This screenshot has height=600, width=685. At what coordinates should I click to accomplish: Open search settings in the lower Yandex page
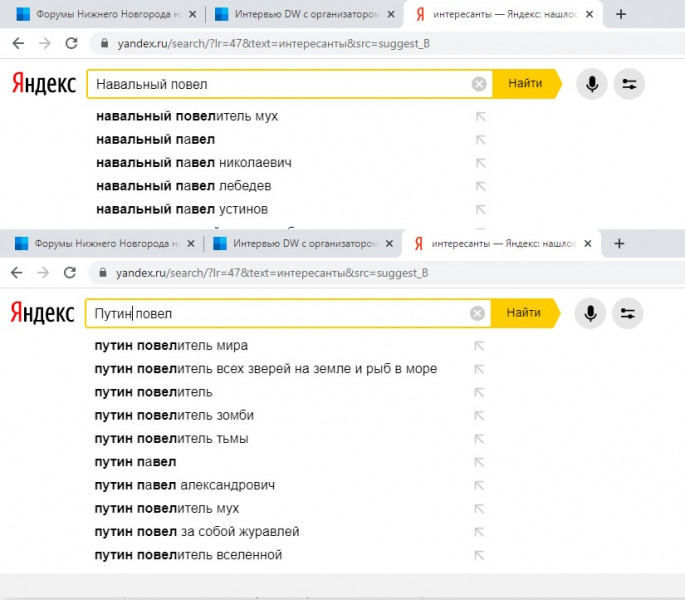click(x=627, y=313)
